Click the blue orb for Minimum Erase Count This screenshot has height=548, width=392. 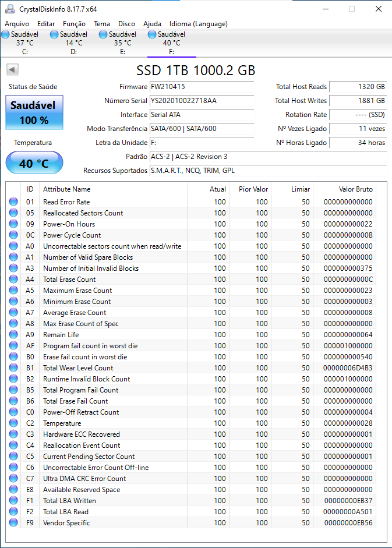(x=13, y=301)
